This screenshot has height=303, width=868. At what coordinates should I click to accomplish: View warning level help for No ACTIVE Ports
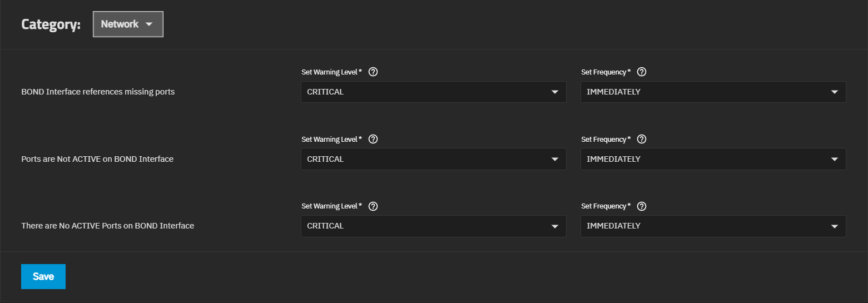(x=373, y=206)
